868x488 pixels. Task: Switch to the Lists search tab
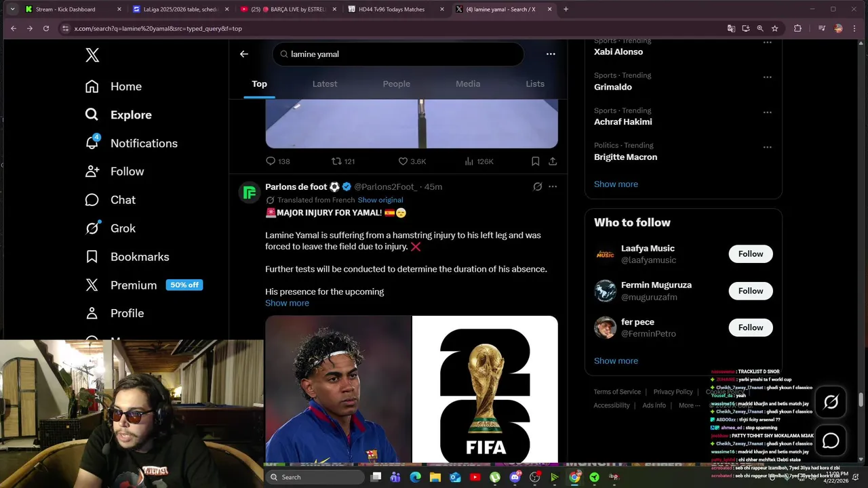click(535, 84)
